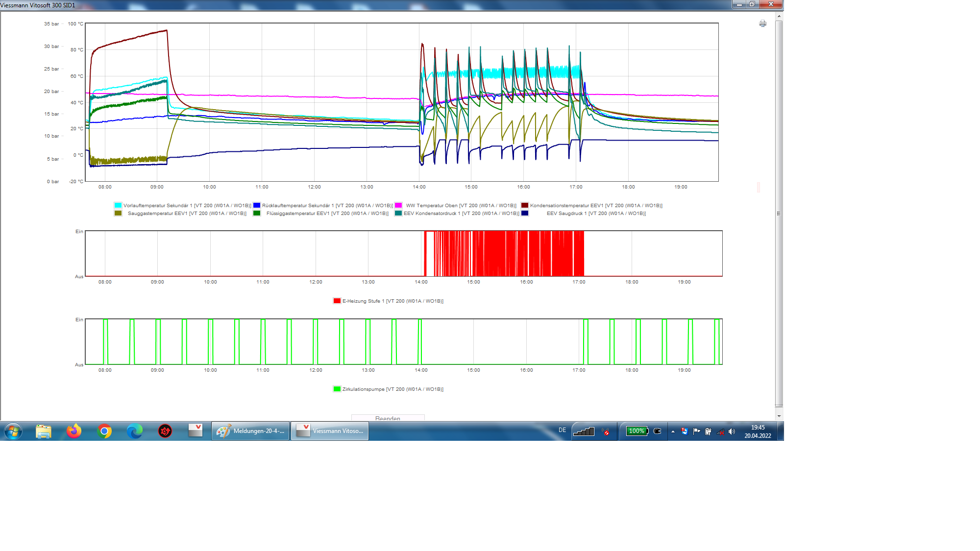Open the Action Center flag icon
Viewport: 980px width, 551px height.
(x=696, y=431)
